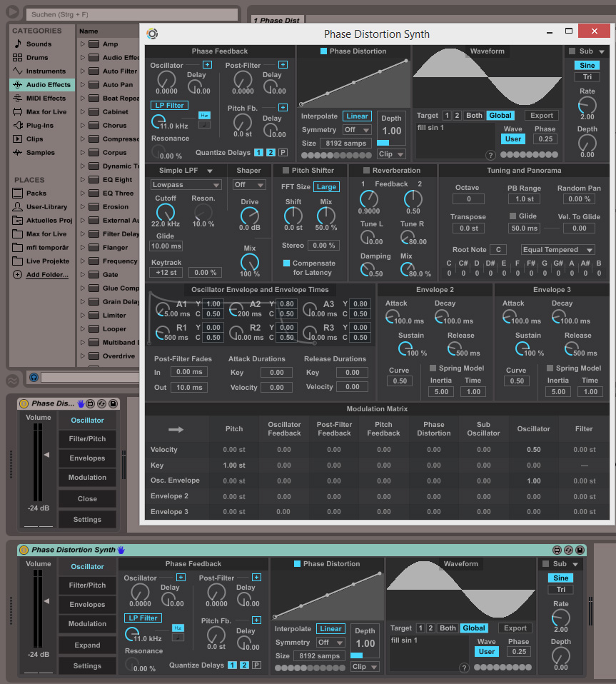Open the Filter/Pitch tab in the floating device
This screenshot has height=684, width=616.
[87, 439]
